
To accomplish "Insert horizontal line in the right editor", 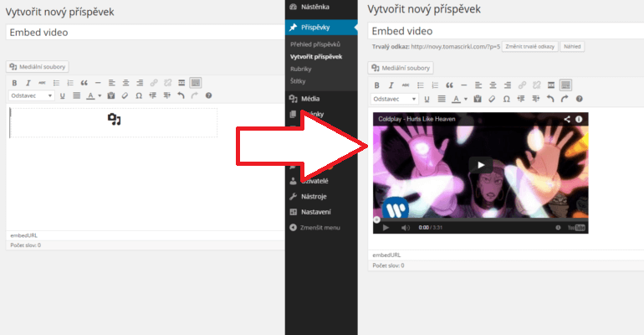I will coord(463,85).
